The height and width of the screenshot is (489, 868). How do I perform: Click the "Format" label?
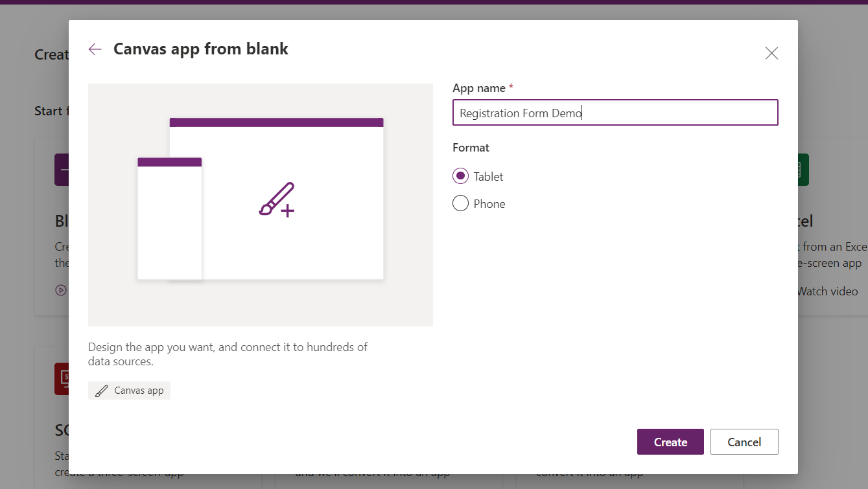coord(471,148)
